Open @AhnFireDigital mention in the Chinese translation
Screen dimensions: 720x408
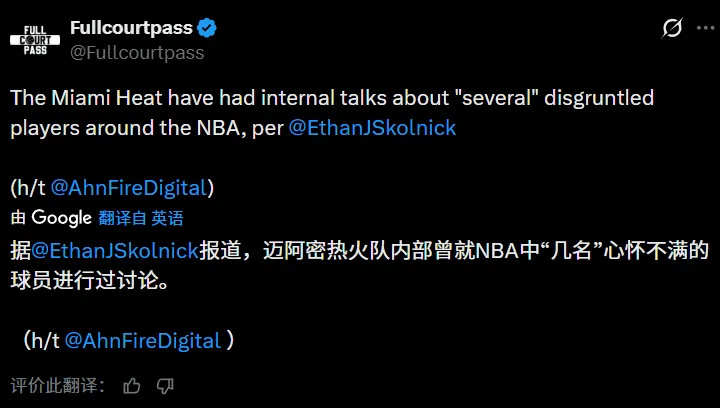142,340
